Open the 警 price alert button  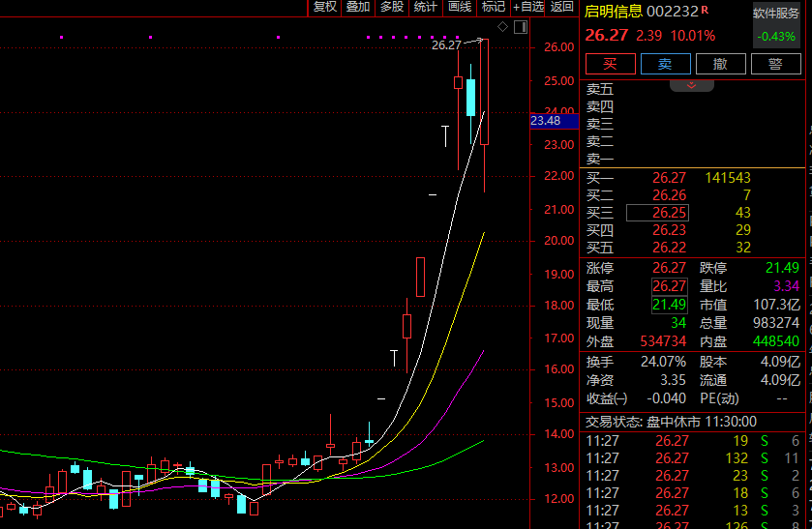[775, 64]
